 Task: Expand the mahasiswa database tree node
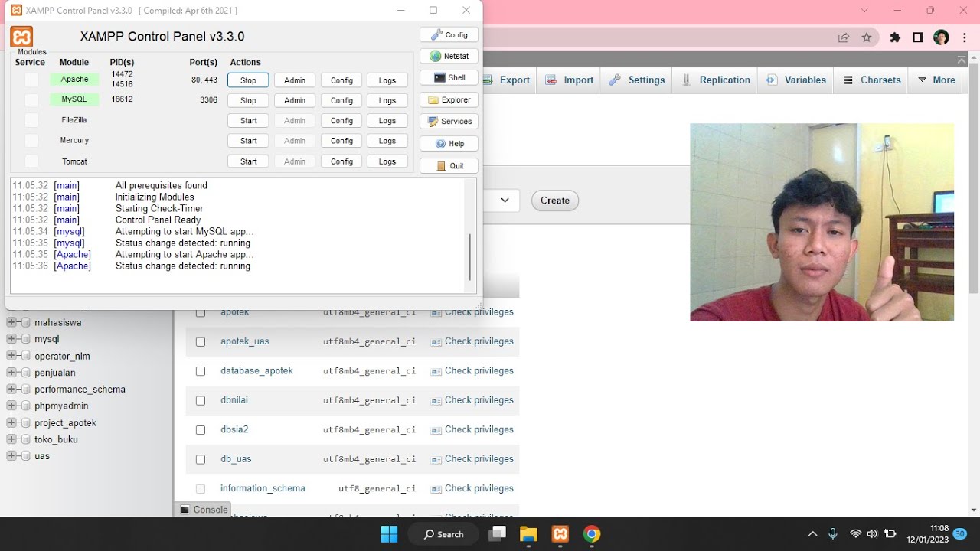[11, 322]
